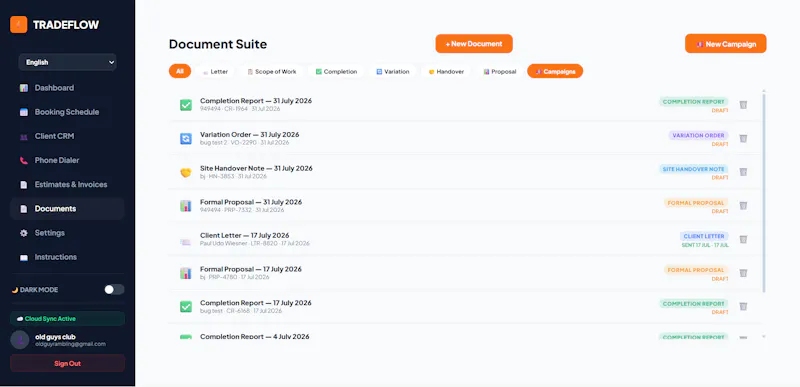Click blue refresh icon of Variation Order row
This screenshot has width=800, height=387.
click(x=186, y=139)
